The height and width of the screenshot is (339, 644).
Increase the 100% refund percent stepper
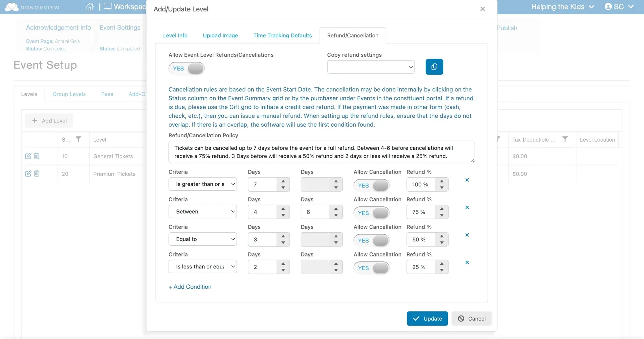(442, 181)
